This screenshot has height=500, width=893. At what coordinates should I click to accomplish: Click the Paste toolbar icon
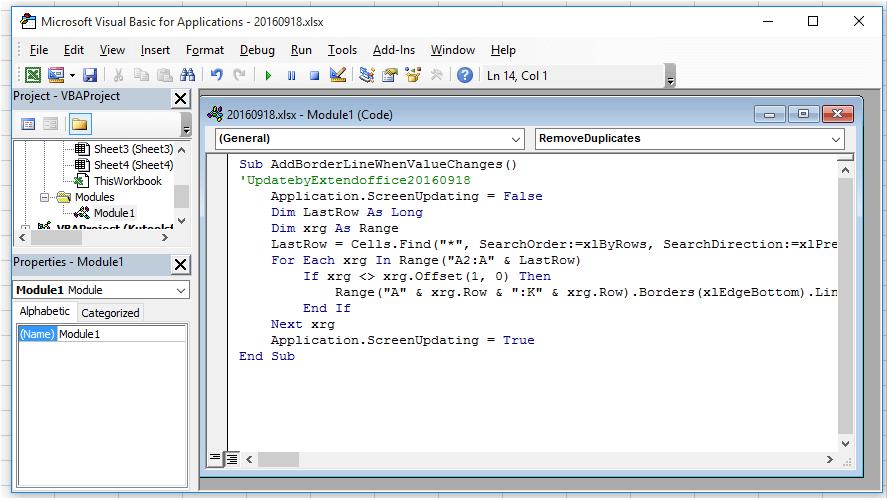[165, 75]
